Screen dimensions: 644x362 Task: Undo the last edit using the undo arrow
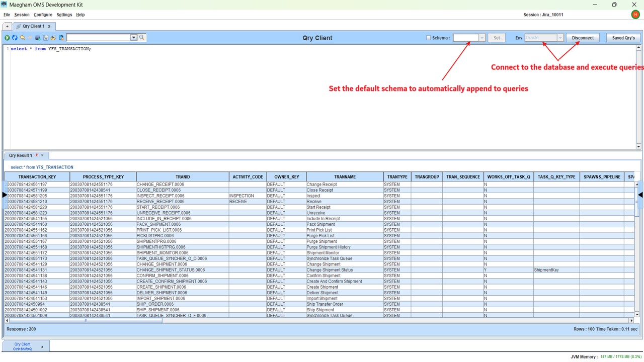pos(22,38)
